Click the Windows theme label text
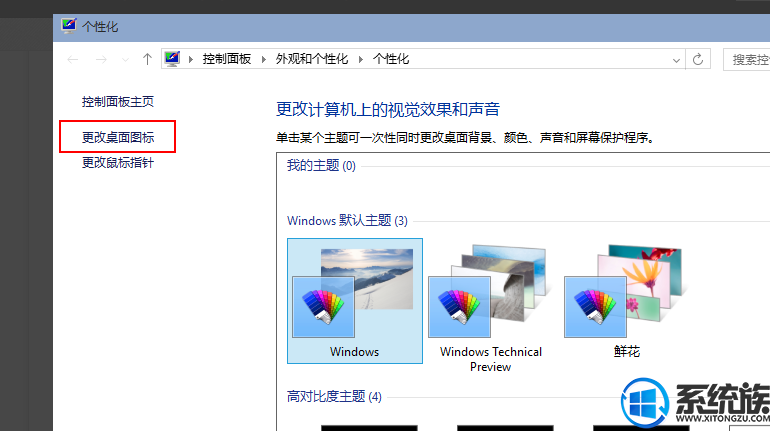Screen dimensions: 770x431 (x=355, y=352)
